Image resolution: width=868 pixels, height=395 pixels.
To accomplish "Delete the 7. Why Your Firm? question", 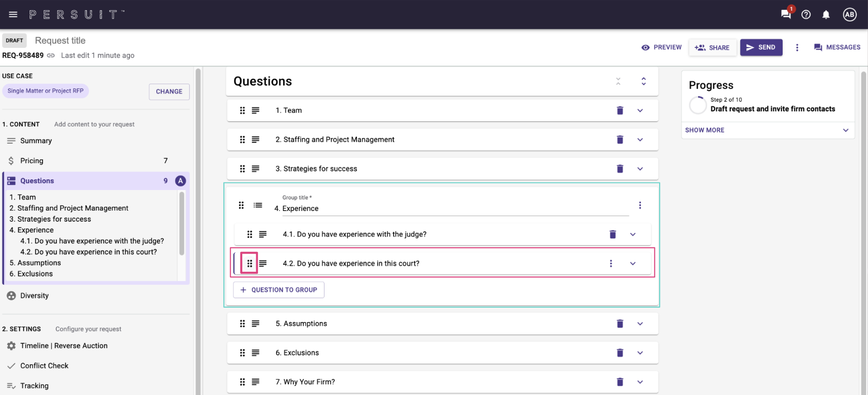I will [x=620, y=382].
